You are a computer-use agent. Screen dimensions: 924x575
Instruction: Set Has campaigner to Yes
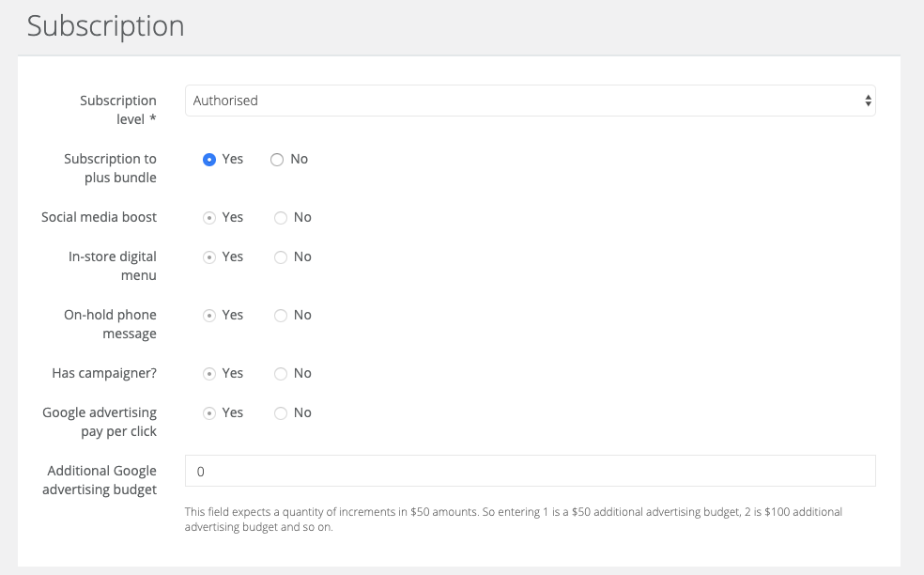click(x=209, y=374)
